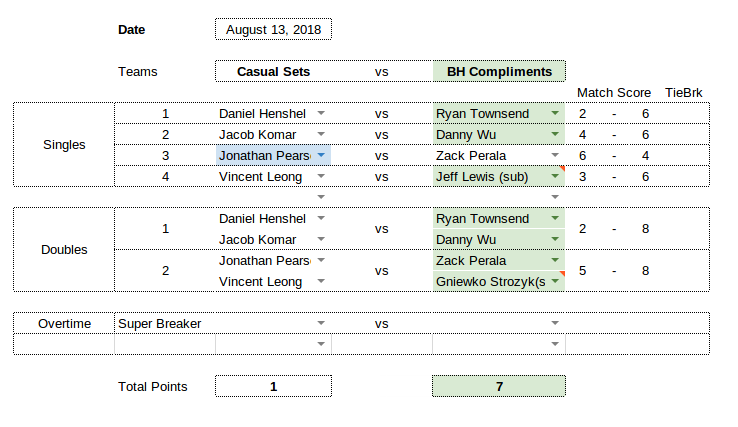
Task: Open Gniewko Strozyk doubles dropdown arrow
Action: coord(555,281)
